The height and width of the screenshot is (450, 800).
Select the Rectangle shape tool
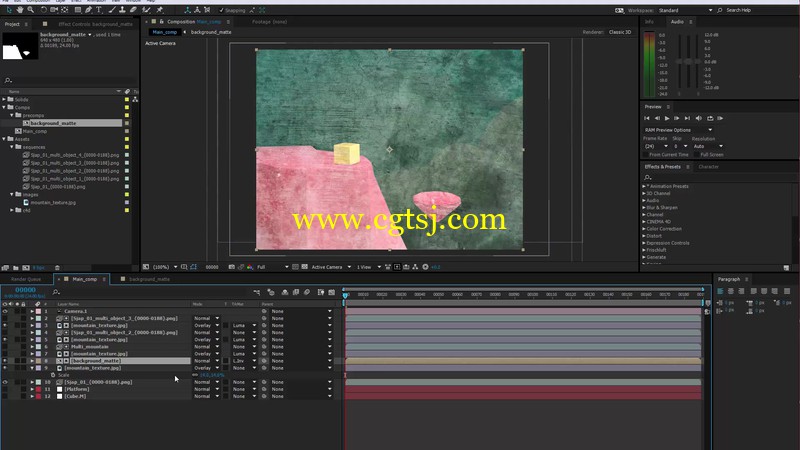[78, 10]
